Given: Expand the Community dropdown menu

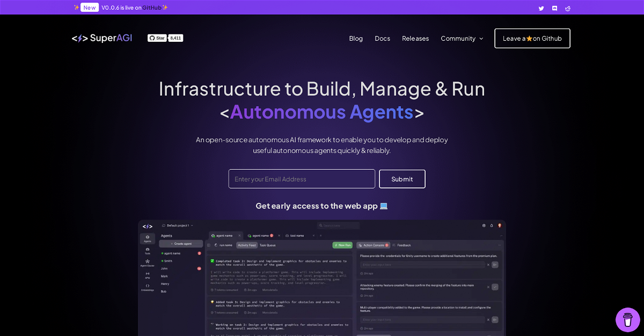Looking at the screenshot, I should (462, 39).
